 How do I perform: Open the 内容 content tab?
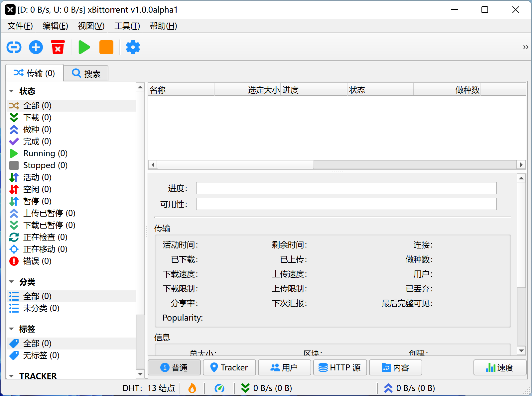pyautogui.click(x=396, y=367)
